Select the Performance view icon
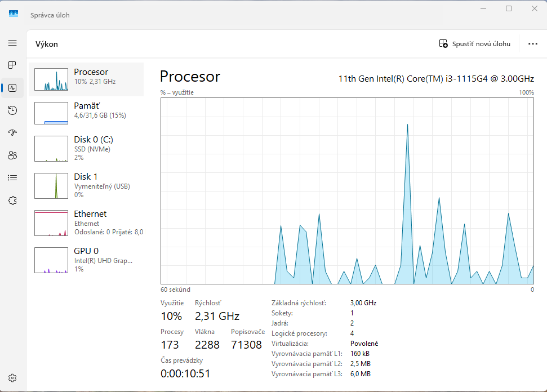 [12, 87]
